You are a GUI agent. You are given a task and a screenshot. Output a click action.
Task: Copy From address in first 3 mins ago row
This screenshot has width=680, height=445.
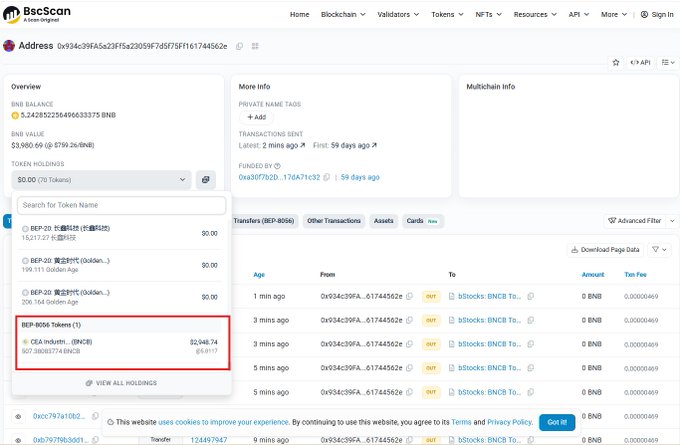click(409, 320)
